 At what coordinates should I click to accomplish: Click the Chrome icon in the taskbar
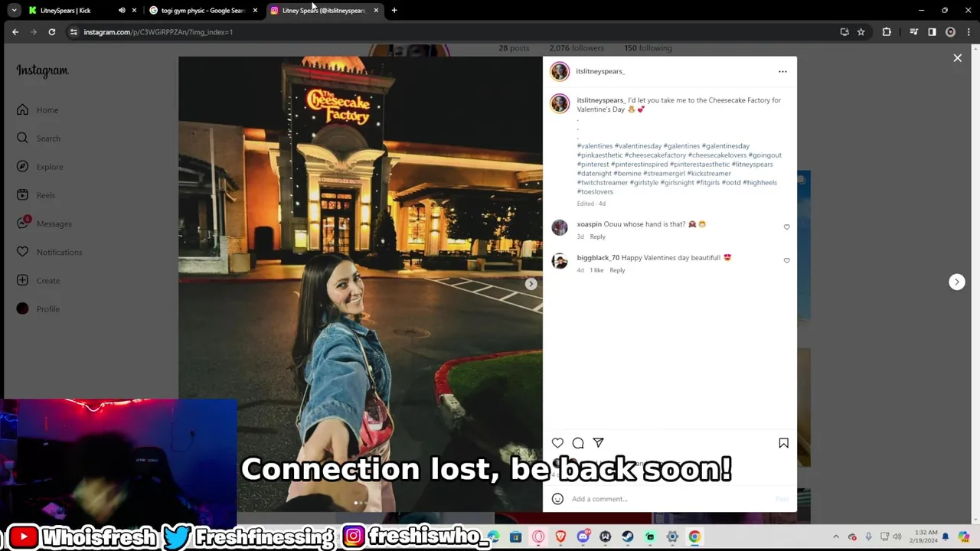click(694, 537)
